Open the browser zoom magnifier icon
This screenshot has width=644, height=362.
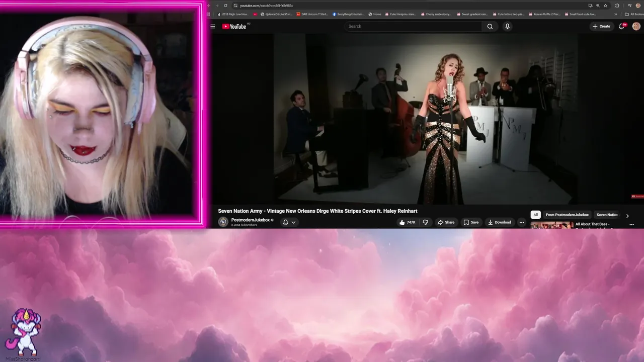pyautogui.click(x=598, y=6)
